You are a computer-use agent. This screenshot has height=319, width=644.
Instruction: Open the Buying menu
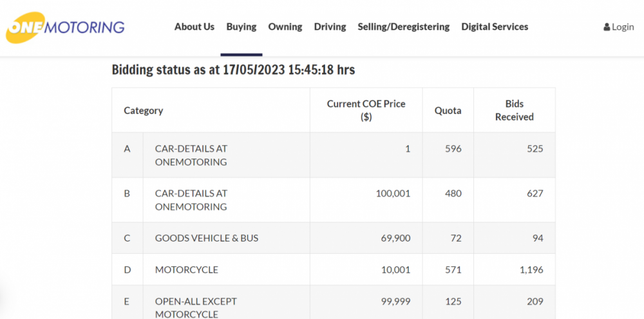241,27
